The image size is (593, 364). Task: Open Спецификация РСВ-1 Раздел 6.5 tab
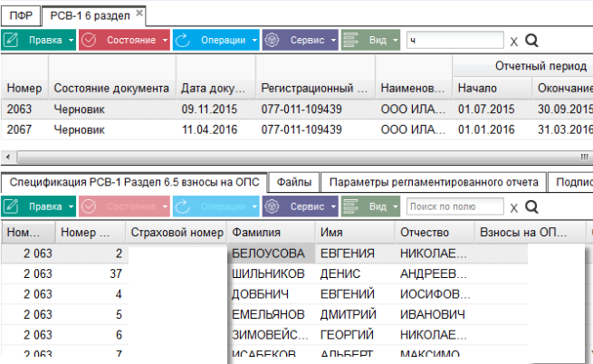(x=134, y=182)
